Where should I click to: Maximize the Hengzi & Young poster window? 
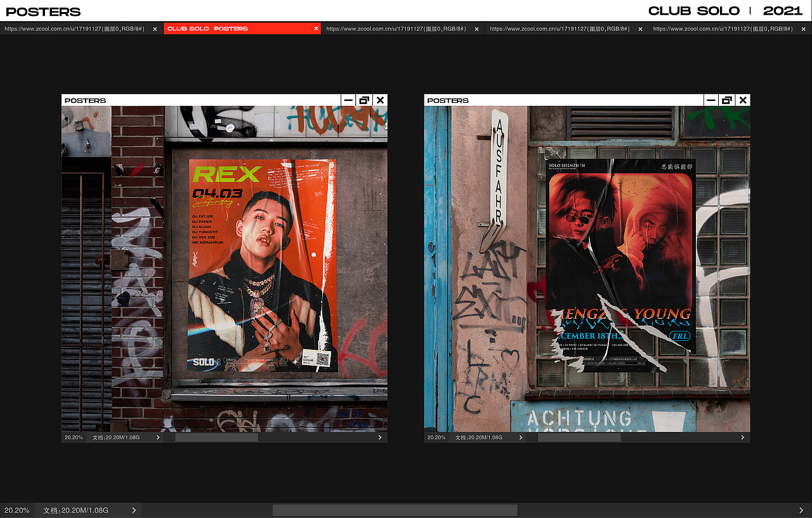(x=726, y=100)
